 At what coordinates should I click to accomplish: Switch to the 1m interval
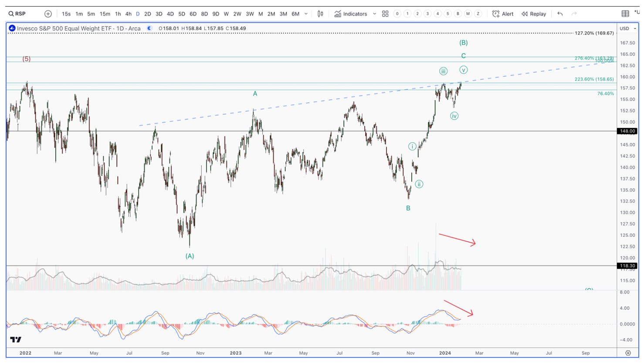(x=79, y=14)
